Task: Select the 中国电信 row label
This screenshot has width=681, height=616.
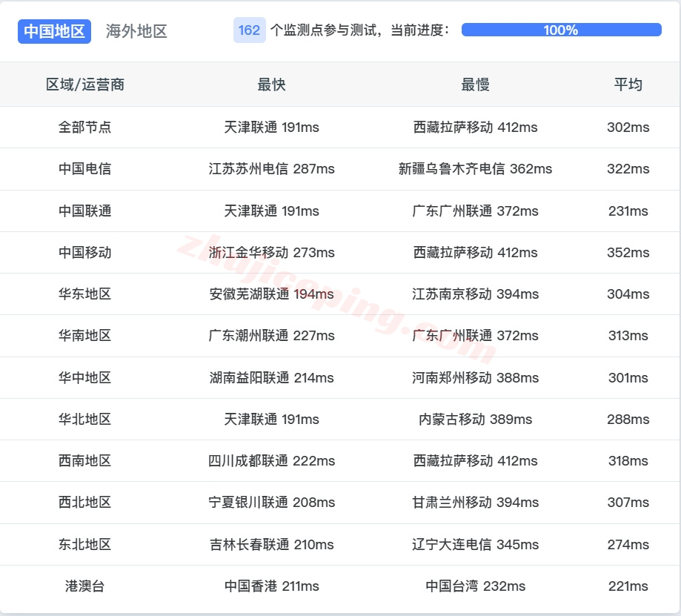Action: tap(83, 169)
